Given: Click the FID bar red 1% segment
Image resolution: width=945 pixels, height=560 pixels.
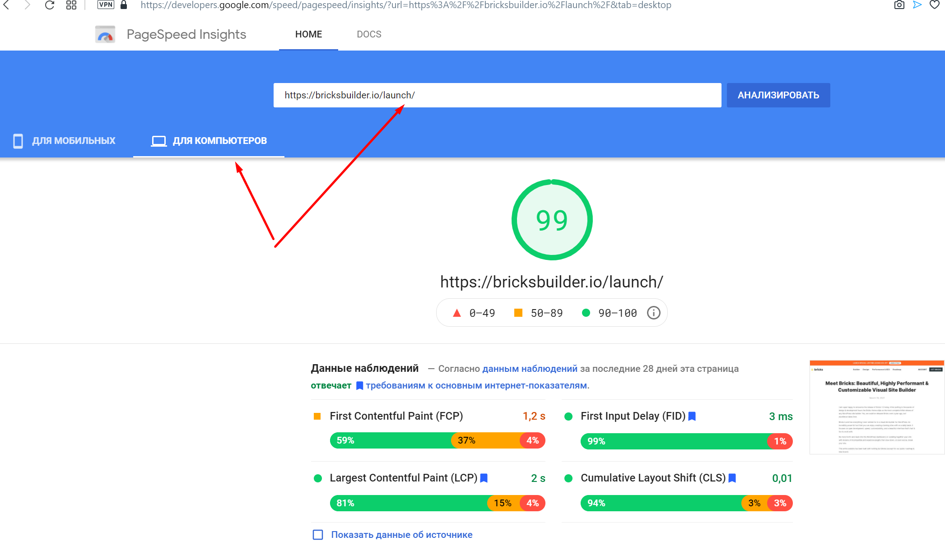Looking at the screenshot, I should 780,441.
